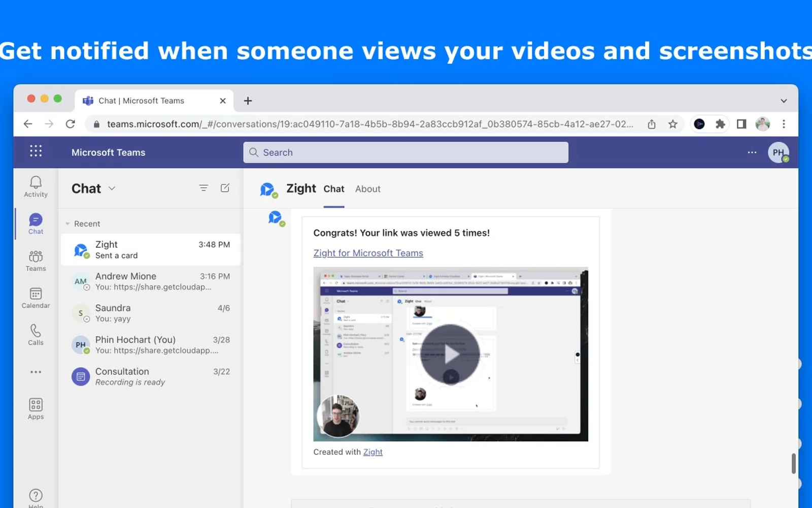Open the Consultation meeting chat
Screen dimensions: 812x508
pyautogui.click(x=151, y=376)
